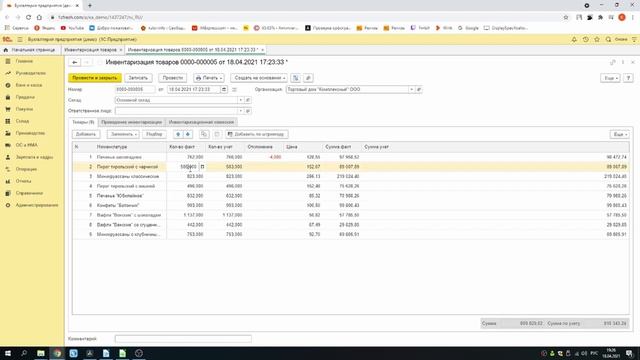The width and height of the screenshot is (640, 360).
Task: Click the Провести и закрыть button
Action: coord(95,78)
